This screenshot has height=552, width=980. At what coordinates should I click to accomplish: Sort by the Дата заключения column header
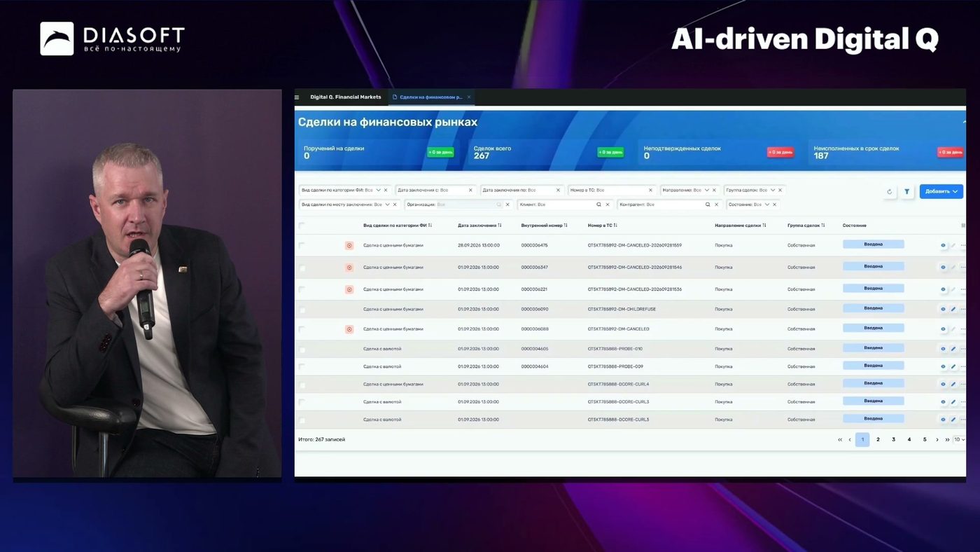pos(479,226)
